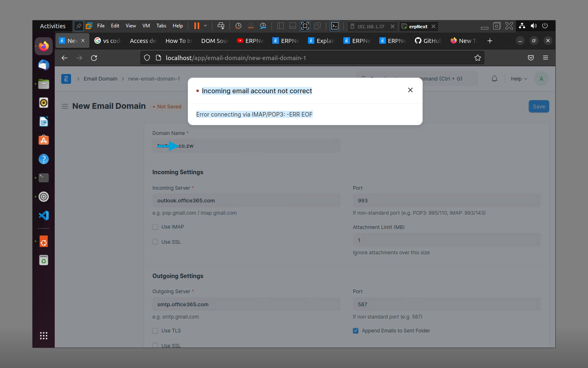Viewport: 588px width, 368px height.
Task: Open the notifications bell
Action: click(494, 79)
